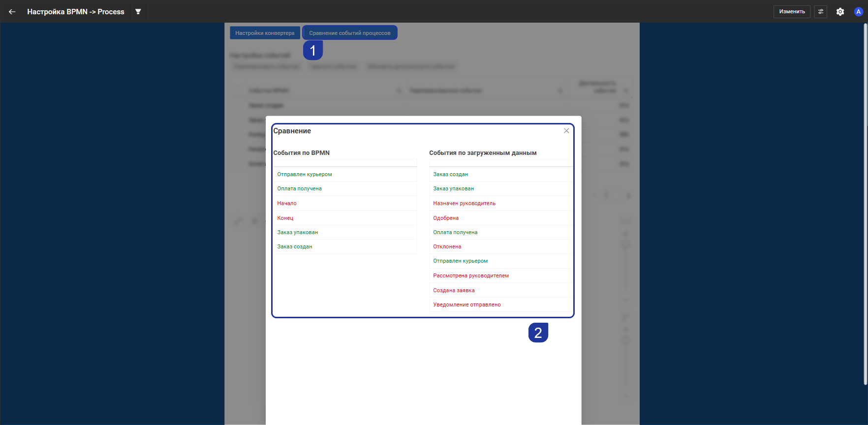Select Сравнение событий процессов tab
Viewport: 868px width, 425px height.
pos(349,33)
